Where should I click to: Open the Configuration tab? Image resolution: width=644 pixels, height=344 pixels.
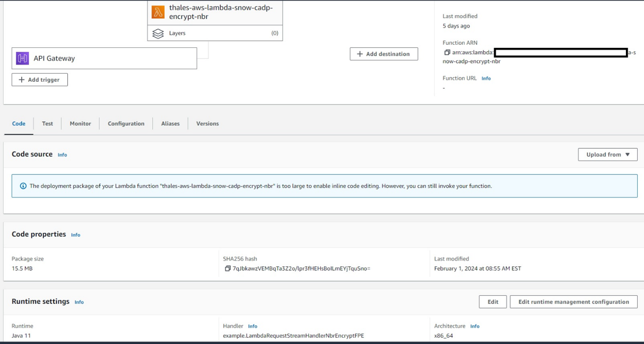coord(126,123)
